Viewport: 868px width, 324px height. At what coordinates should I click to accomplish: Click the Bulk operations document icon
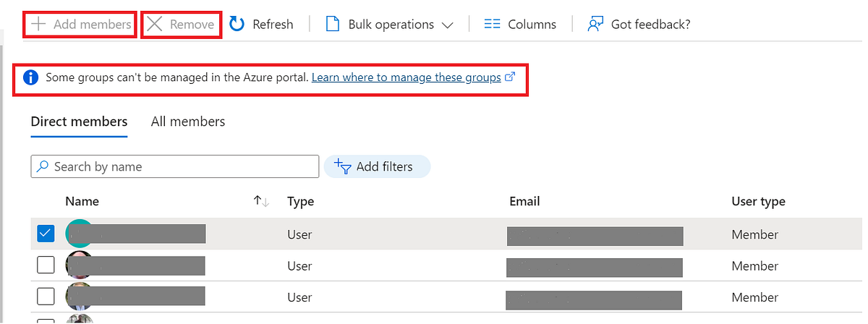tap(333, 25)
